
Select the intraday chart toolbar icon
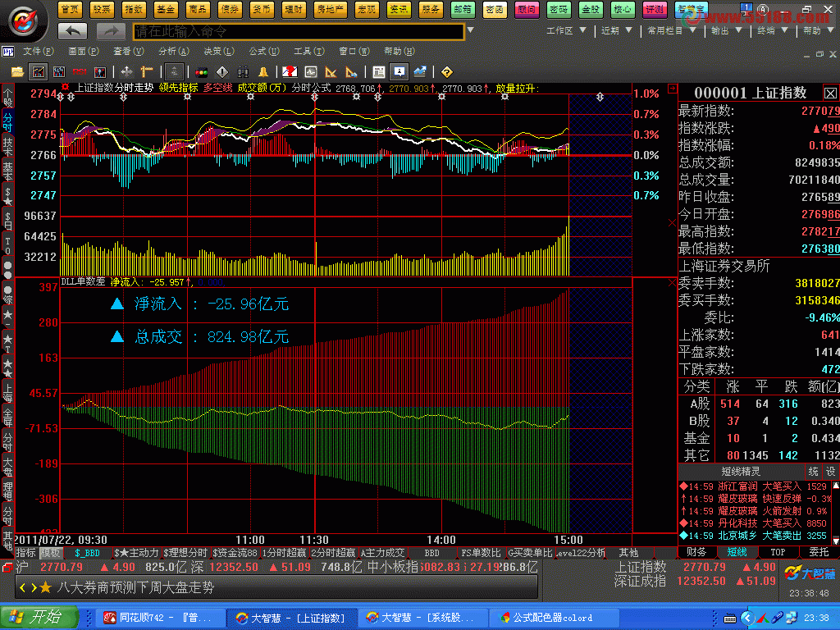pos(39,72)
